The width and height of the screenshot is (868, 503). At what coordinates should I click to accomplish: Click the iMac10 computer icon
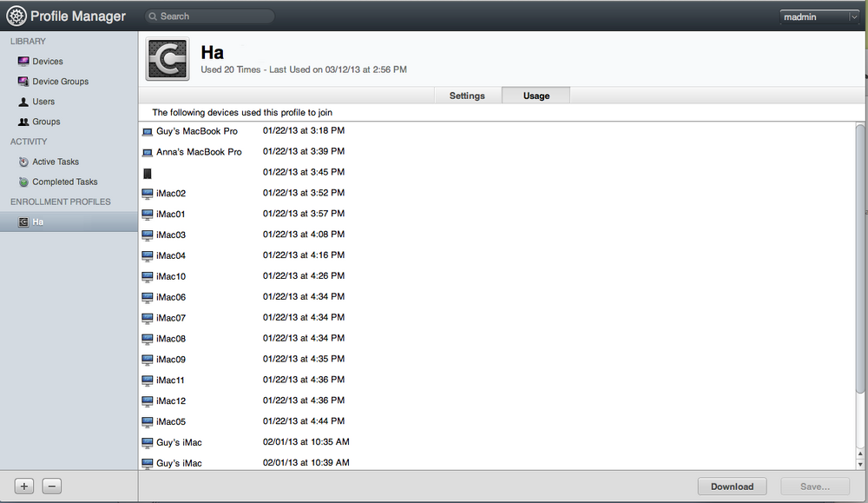click(x=148, y=277)
